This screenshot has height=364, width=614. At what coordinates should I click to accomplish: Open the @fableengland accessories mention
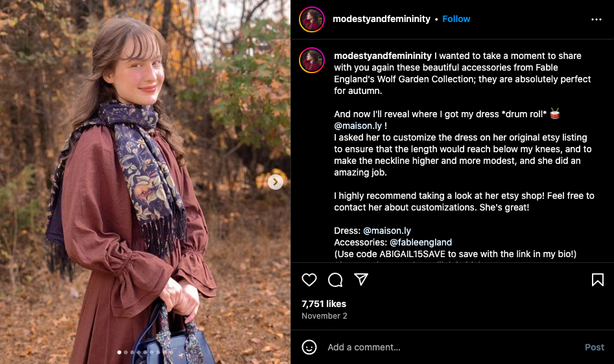click(421, 242)
